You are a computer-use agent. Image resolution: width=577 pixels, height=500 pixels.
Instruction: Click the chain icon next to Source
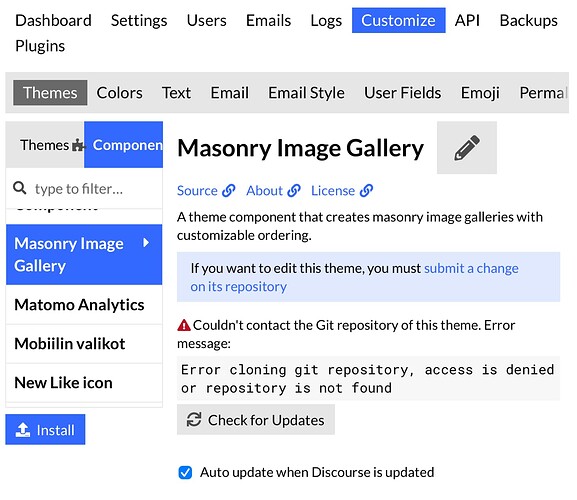click(229, 191)
